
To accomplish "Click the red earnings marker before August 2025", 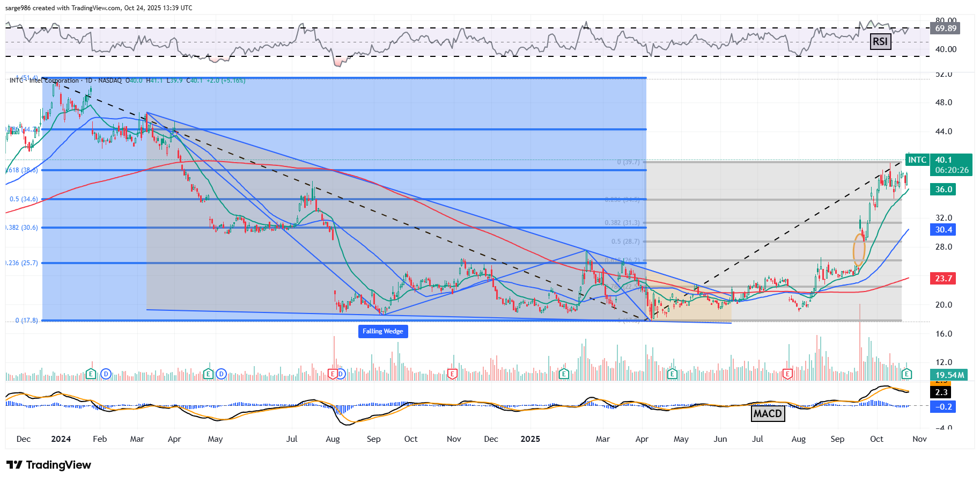I will click(787, 374).
